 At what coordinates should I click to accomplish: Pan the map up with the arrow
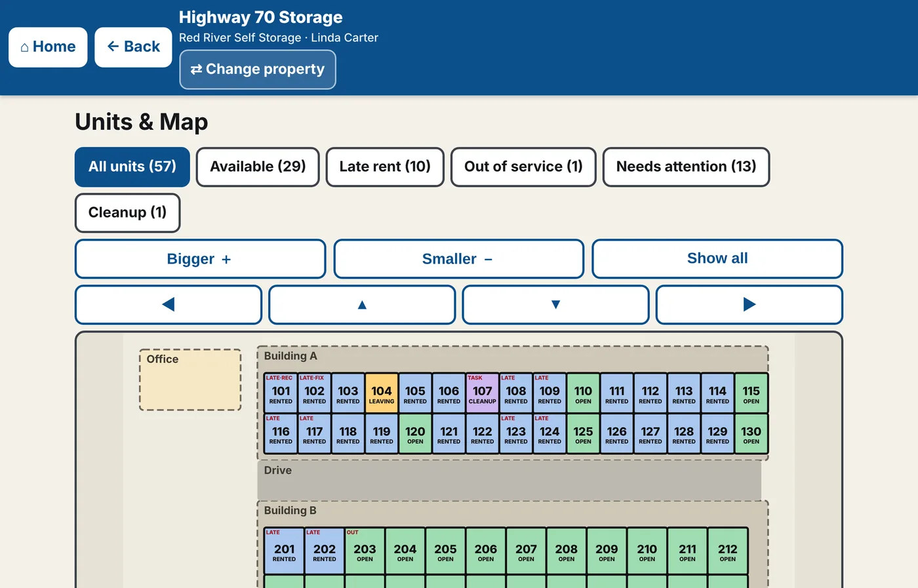[362, 304]
